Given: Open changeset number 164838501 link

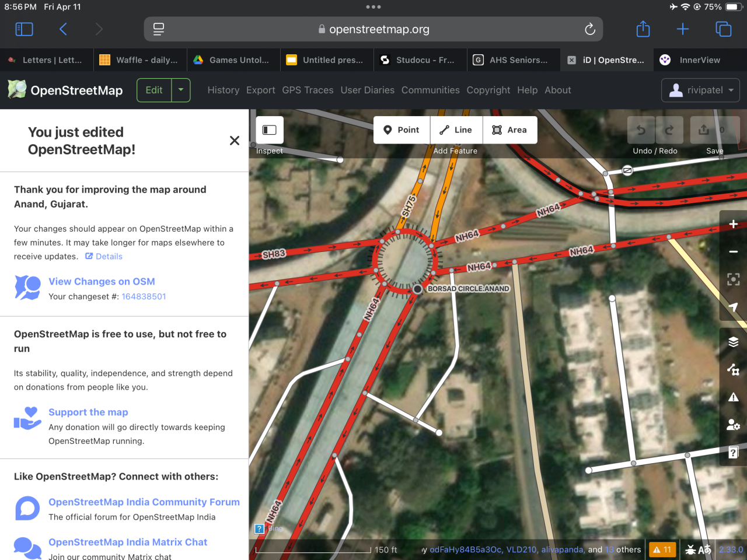Looking at the screenshot, I should 144,297.
